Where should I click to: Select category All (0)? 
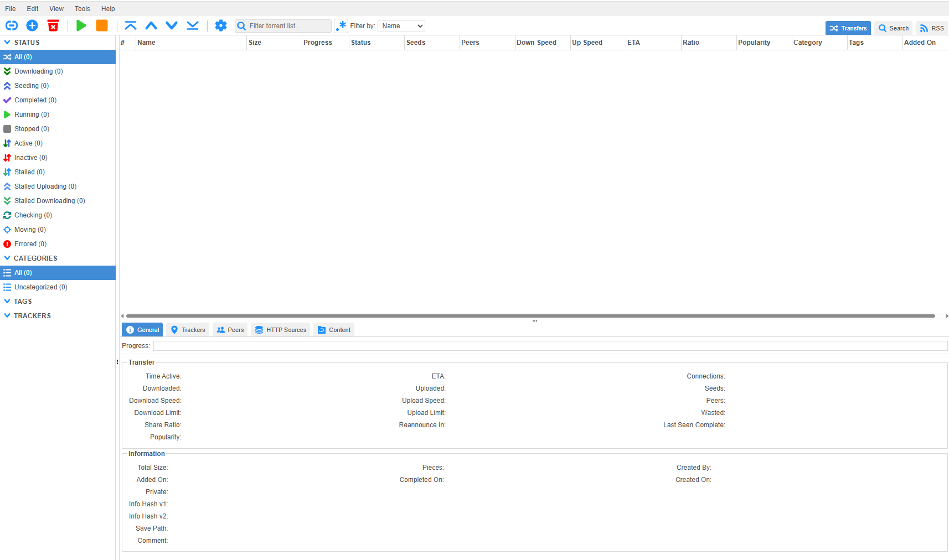click(x=58, y=273)
